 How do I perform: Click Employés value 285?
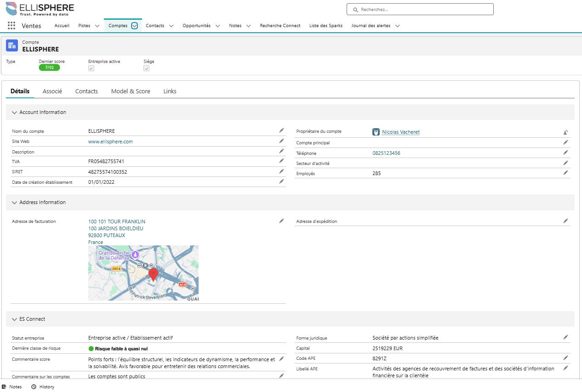[377, 173]
